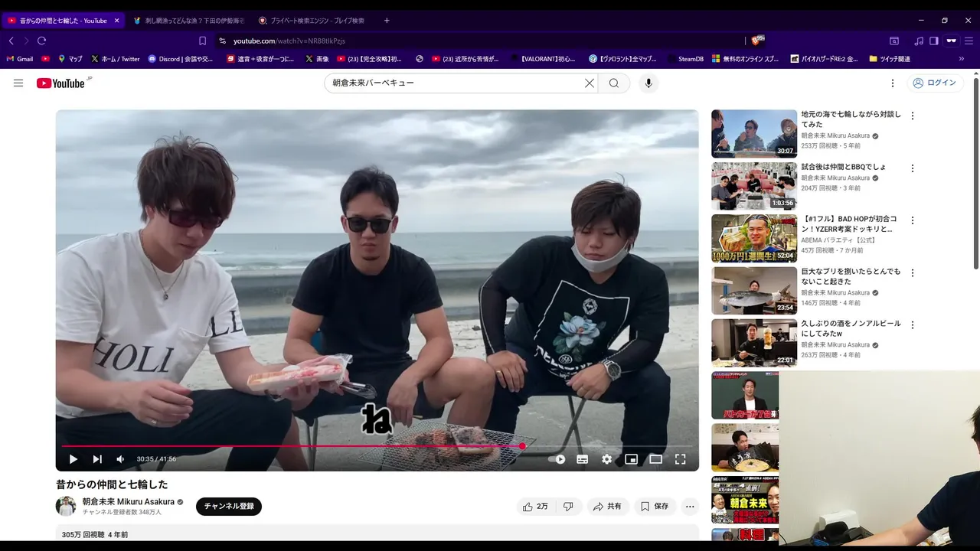980x551 pixels.
Task: Go back in the browser
Action: [x=11, y=41]
